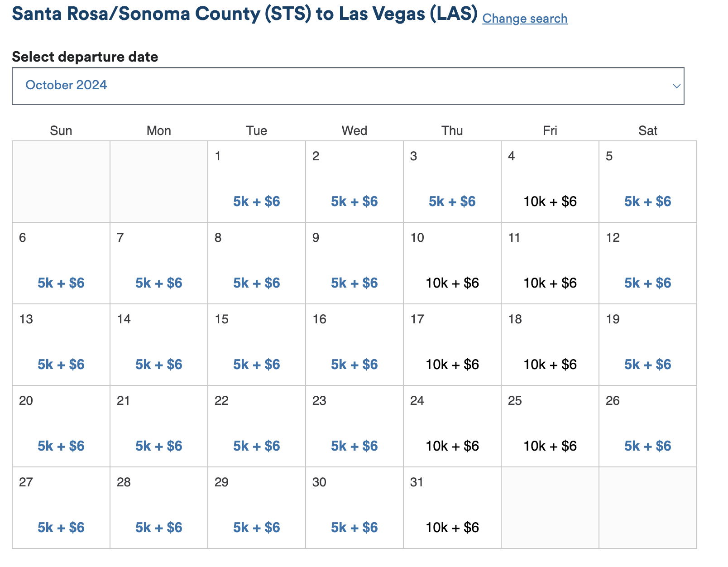Pick October 31 at 10k + $6
This screenshot has width=728, height=567.
point(452,528)
